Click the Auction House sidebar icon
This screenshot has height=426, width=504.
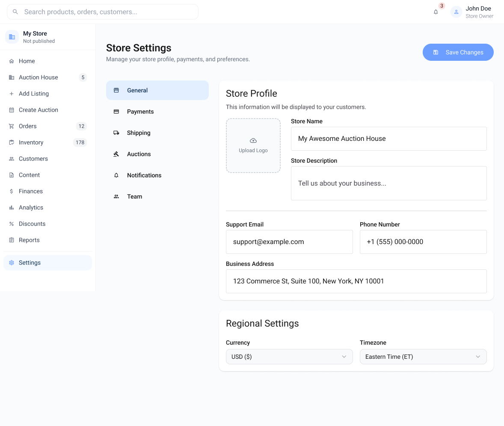pyautogui.click(x=12, y=77)
